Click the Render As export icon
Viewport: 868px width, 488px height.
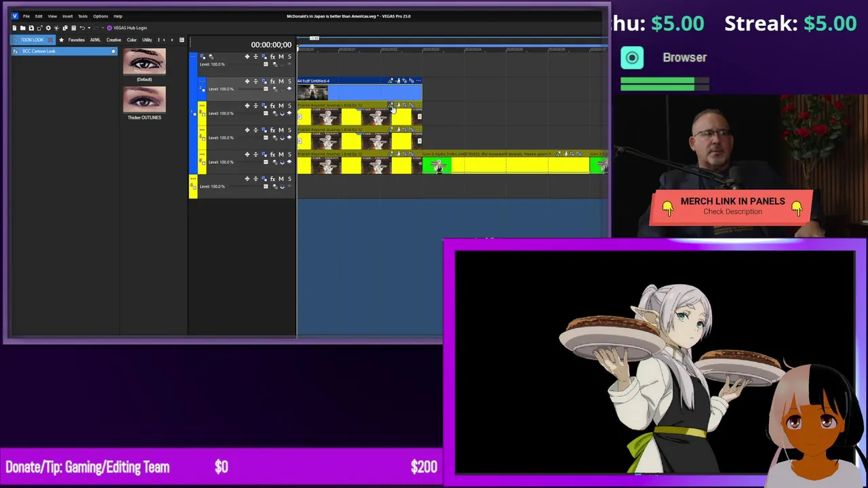coord(39,28)
